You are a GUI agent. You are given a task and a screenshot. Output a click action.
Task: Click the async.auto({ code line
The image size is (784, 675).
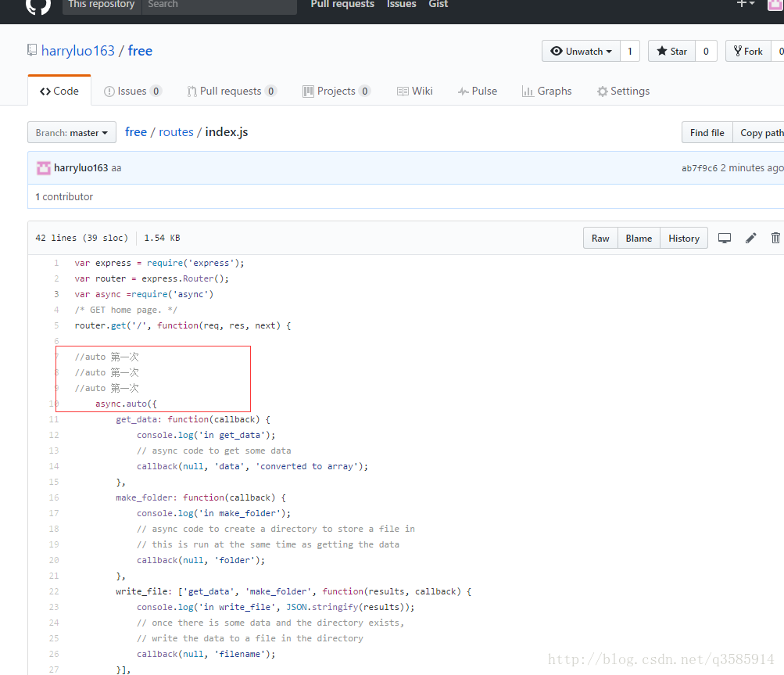(x=126, y=404)
